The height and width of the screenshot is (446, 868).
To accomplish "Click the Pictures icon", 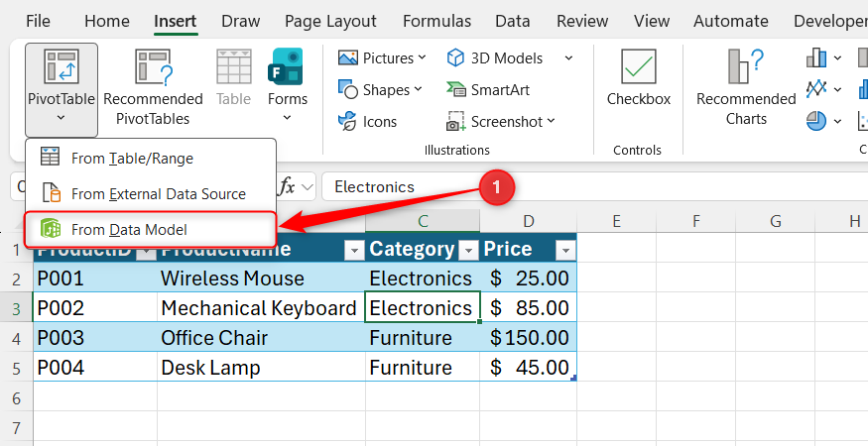I will coord(347,57).
